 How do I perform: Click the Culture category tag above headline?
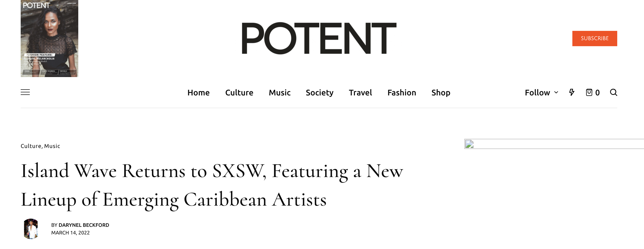pyautogui.click(x=31, y=146)
